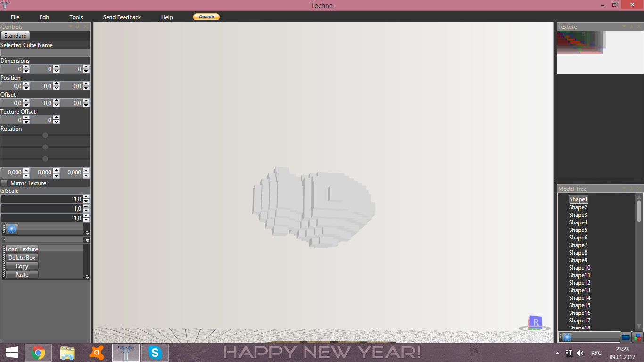Open the blue folder icon in Model Tree
Viewport: 644px width, 362px height.
626,337
